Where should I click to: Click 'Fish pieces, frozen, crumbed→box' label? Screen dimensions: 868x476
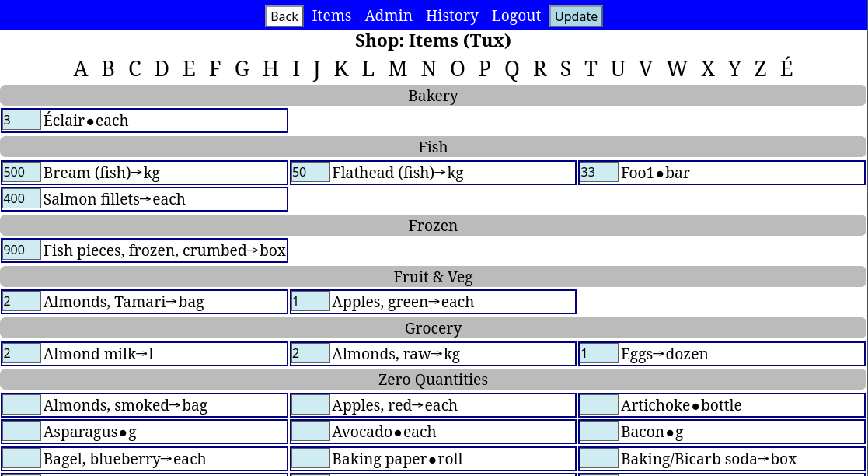pos(165,250)
